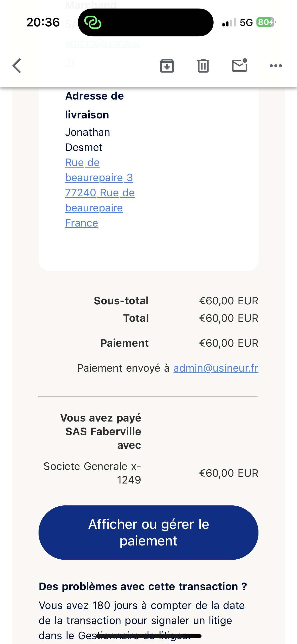Tap the 20:36 clock in the status bar
The height and width of the screenshot is (644, 297).
click(x=43, y=22)
